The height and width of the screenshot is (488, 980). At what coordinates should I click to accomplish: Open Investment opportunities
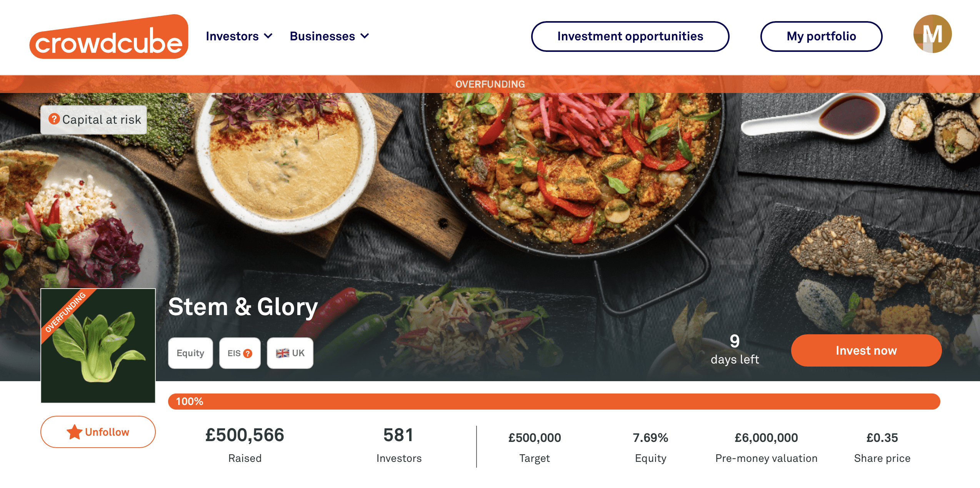tap(630, 36)
